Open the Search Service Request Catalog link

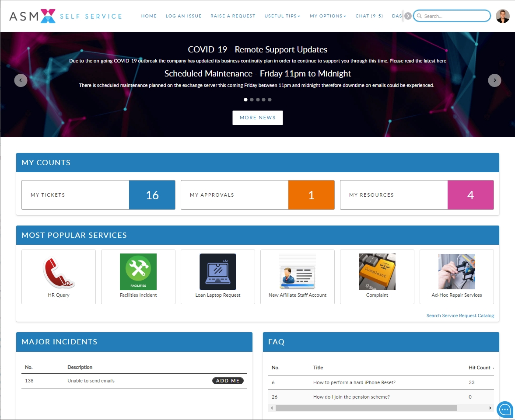click(x=460, y=316)
